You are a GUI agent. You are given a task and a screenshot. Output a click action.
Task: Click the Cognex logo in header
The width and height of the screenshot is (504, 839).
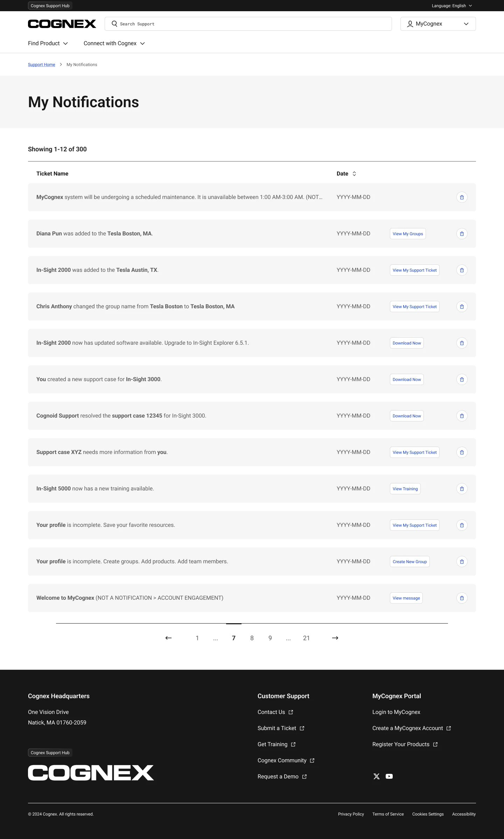point(62,24)
